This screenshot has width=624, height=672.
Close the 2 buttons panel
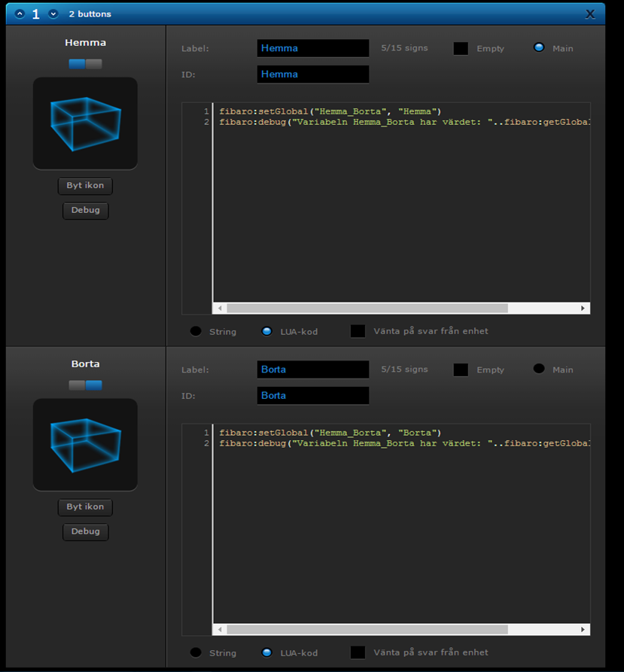coord(590,14)
